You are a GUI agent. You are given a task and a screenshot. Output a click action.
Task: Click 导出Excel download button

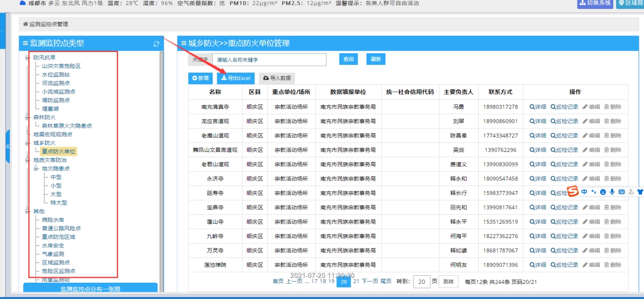click(x=236, y=78)
